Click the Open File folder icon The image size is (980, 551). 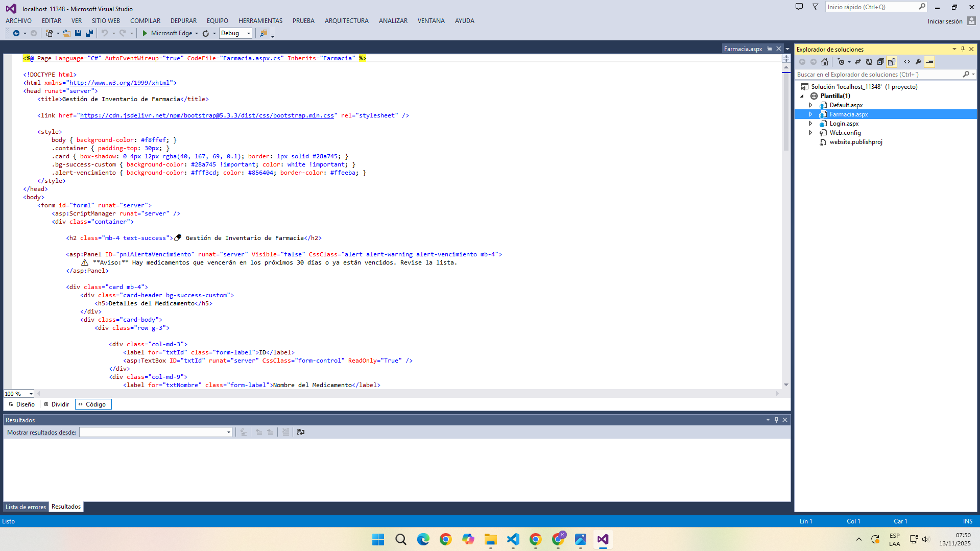[66, 33]
